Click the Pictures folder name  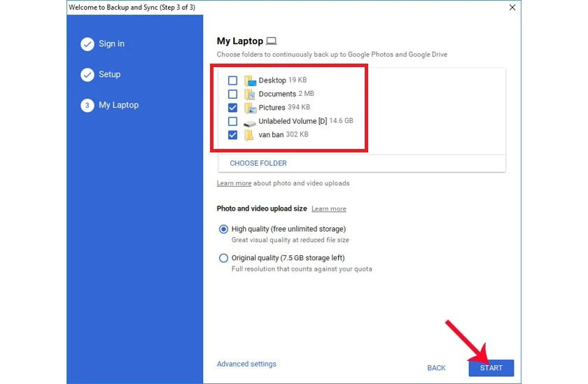272,108
